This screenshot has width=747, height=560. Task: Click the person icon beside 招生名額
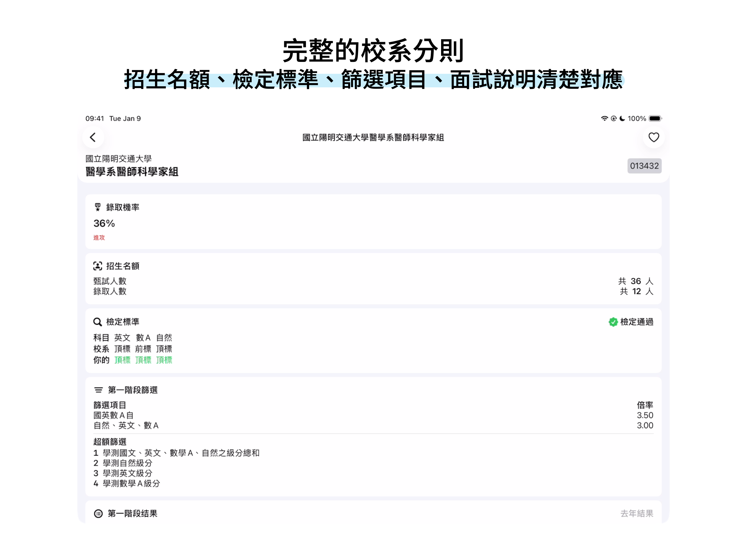(x=98, y=266)
